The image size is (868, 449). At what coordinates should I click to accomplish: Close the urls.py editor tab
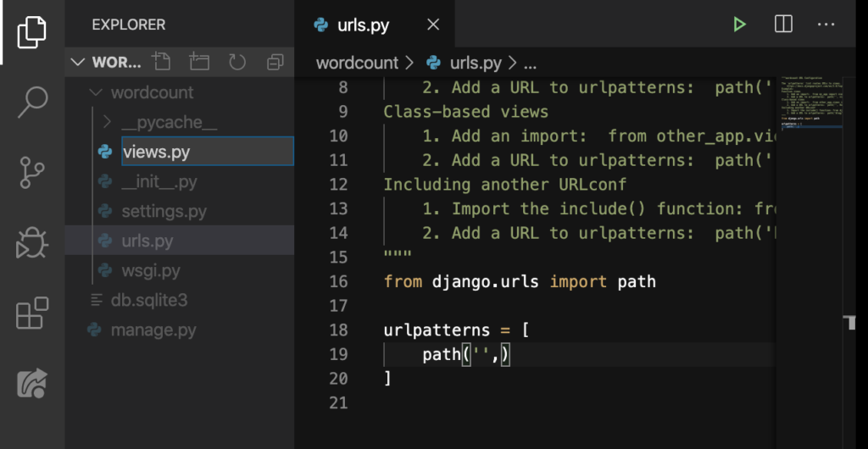click(433, 25)
